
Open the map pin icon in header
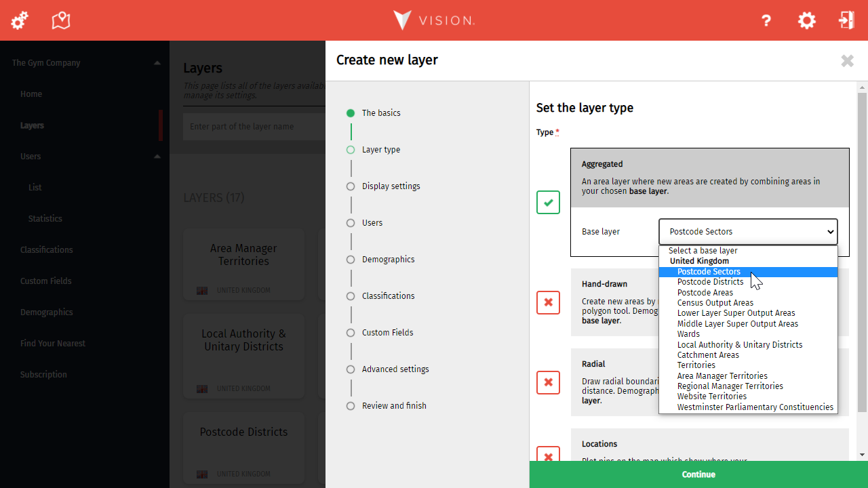[x=61, y=20]
